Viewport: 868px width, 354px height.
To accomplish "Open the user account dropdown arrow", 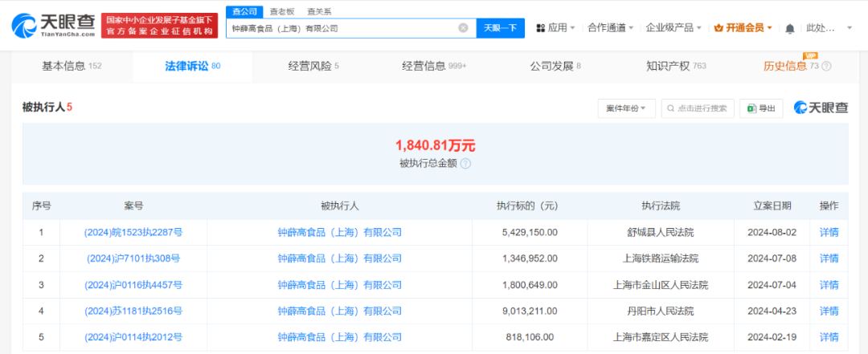I will 850,28.
